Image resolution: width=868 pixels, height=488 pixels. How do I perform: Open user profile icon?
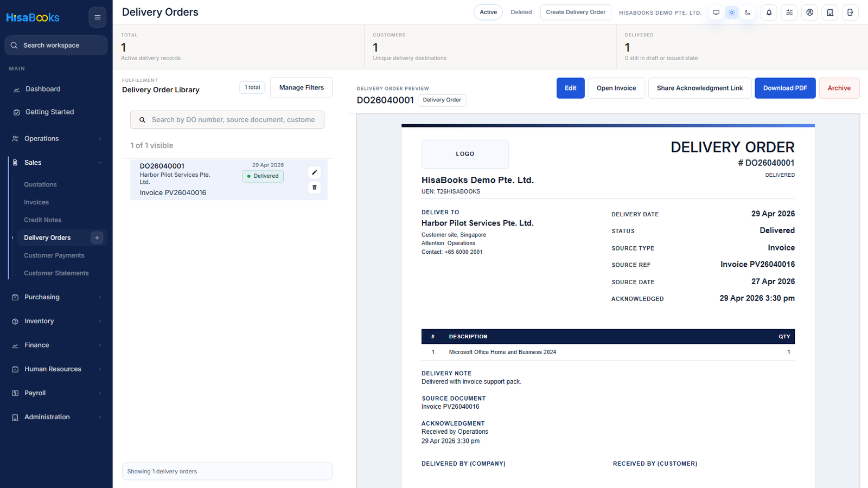coord(809,12)
